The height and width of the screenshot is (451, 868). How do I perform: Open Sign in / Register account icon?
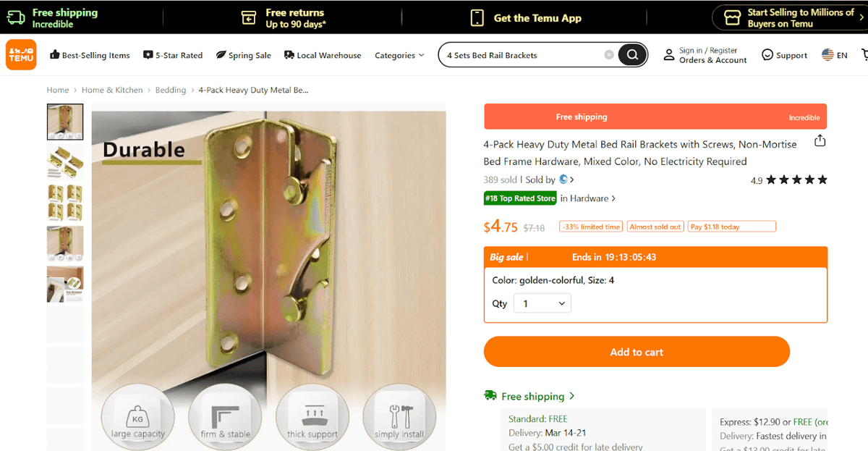tap(669, 55)
